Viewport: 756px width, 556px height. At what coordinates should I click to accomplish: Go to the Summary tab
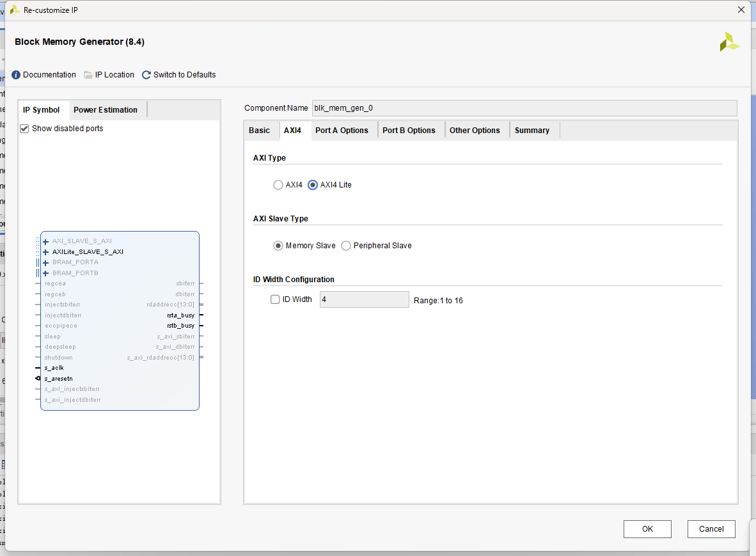tap(532, 131)
